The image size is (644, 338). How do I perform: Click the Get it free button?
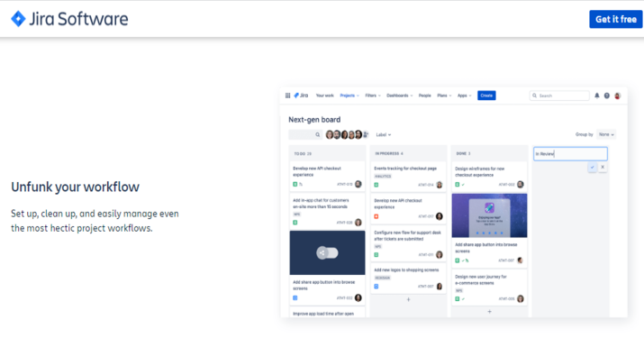click(x=616, y=19)
